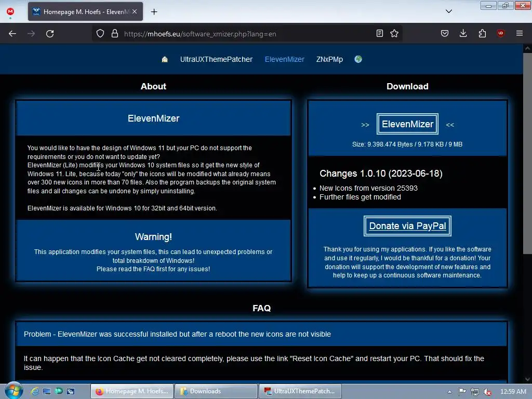Click the address bar URL field

pos(248,34)
